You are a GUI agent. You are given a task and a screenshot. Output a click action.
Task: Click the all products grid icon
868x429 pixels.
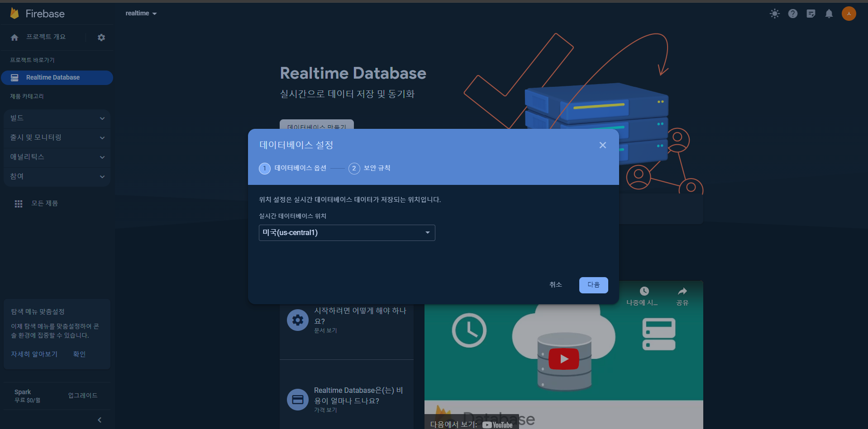tap(19, 204)
